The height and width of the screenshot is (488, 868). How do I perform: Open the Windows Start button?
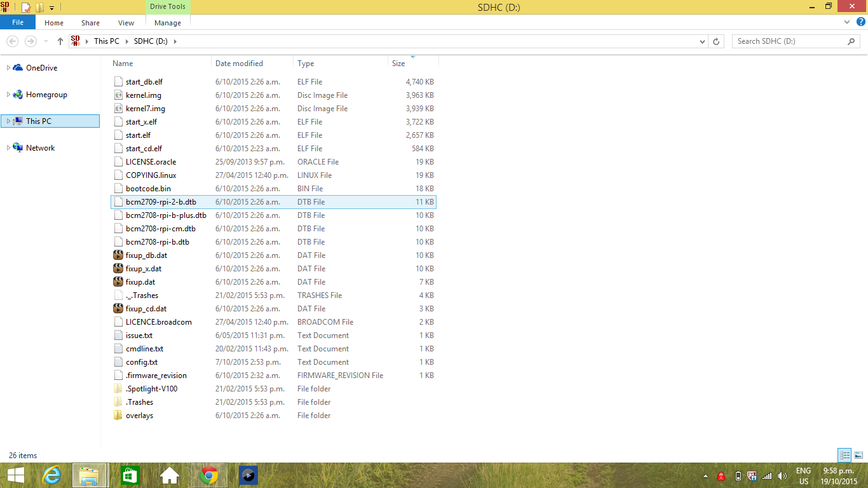pyautogui.click(x=16, y=475)
